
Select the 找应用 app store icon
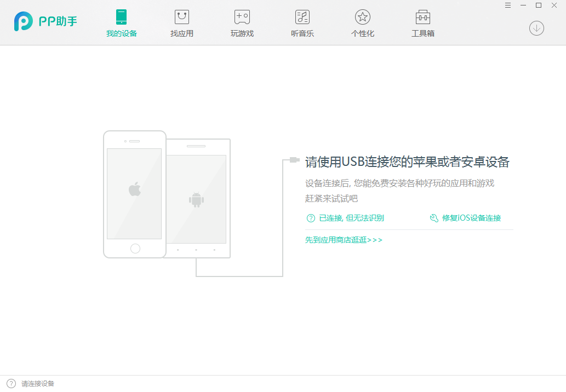pyautogui.click(x=181, y=22)
